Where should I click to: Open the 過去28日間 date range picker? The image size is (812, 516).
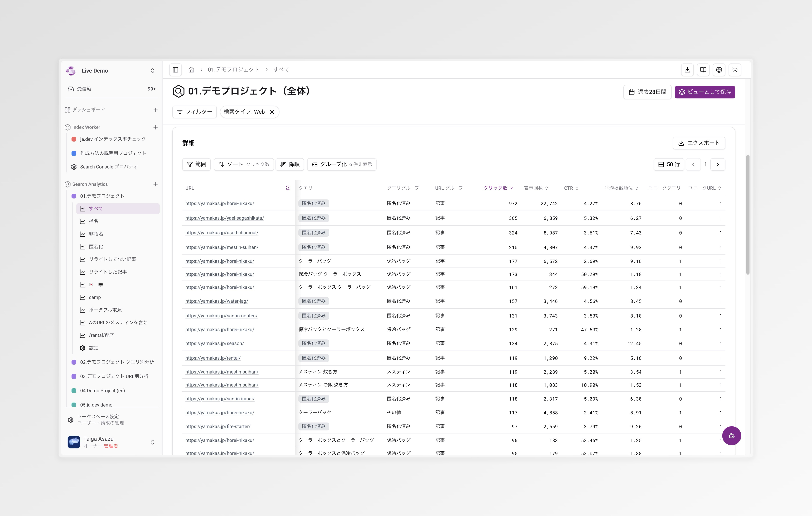(647, 92)
